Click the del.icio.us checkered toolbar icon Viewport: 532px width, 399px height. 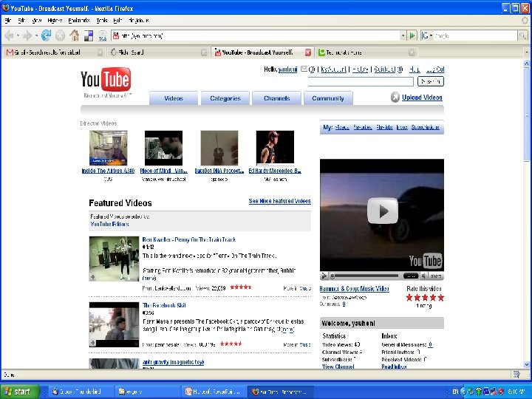tap(89, 35)
